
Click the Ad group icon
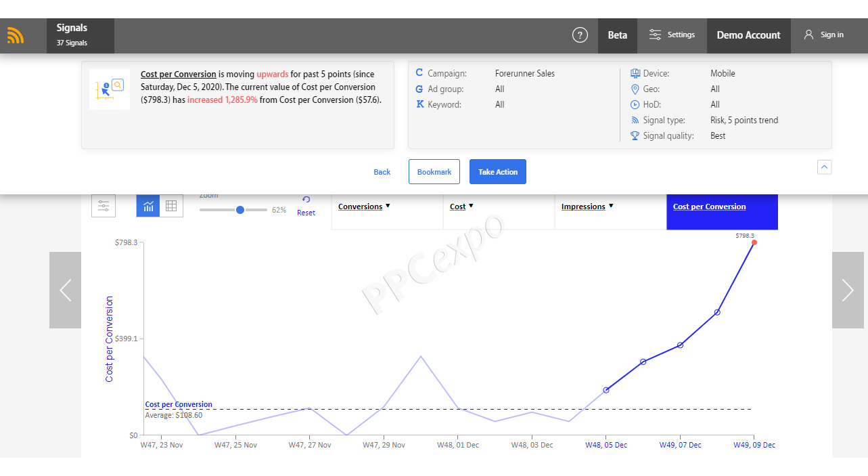tap(419, 89)
